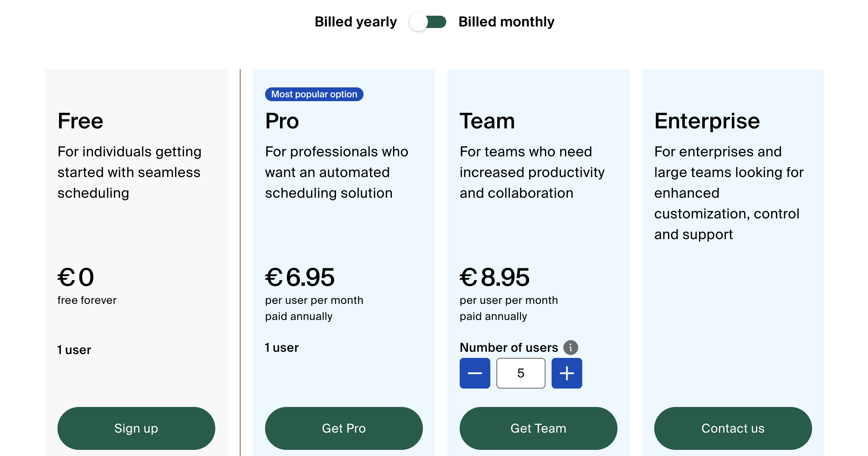Click Sign up on the Free plan
Viewport: 868px width, 456px height.
(136, 428)
